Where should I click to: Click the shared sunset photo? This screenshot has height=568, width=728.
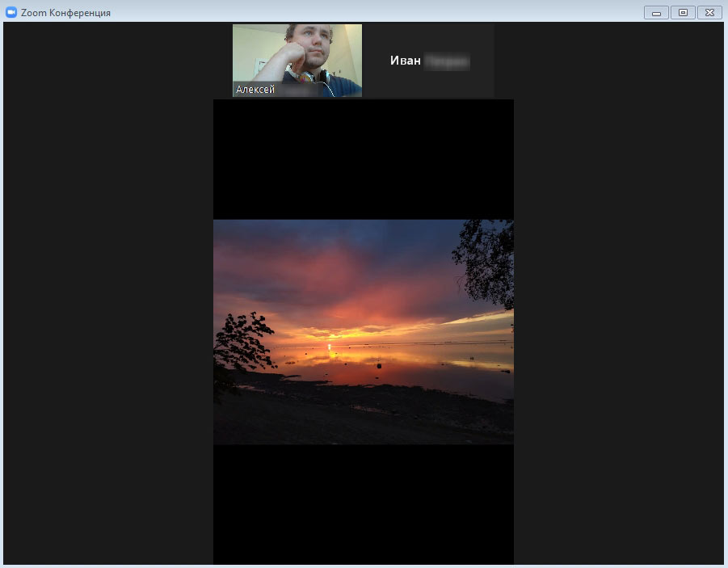(363, 331)
